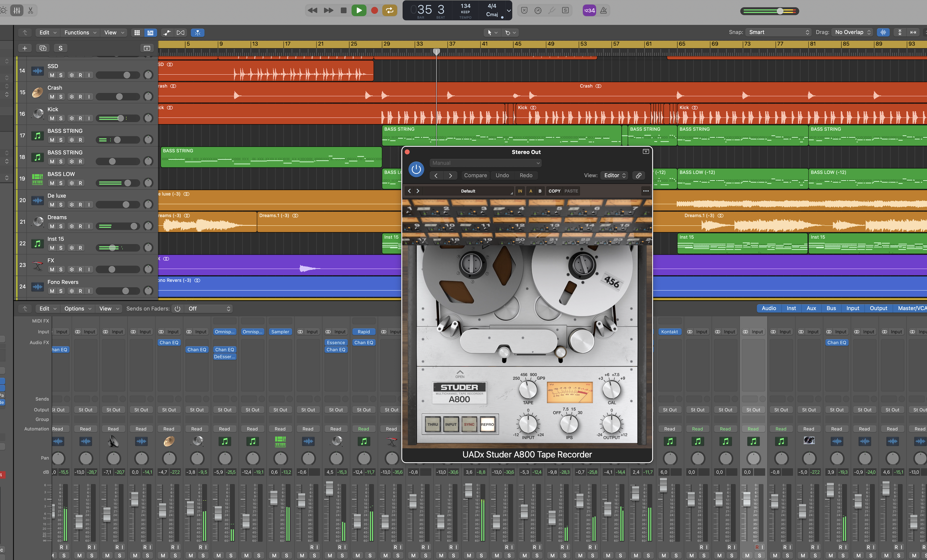This screenshot has width=927, height=560.
Task: Select the Audio mixer filter tab
Action: tap(769, 308)
